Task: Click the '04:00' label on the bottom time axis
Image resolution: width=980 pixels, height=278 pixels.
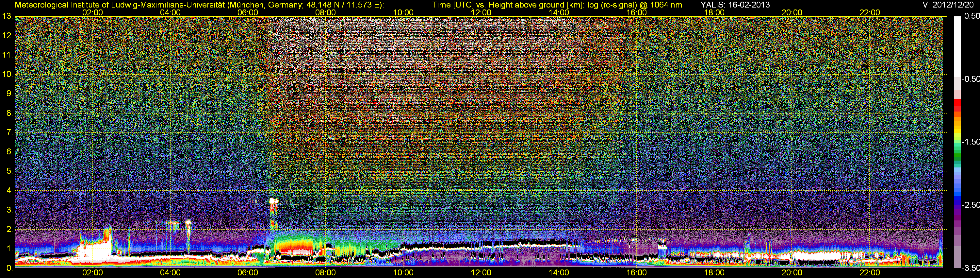Action: click(170, 273)
